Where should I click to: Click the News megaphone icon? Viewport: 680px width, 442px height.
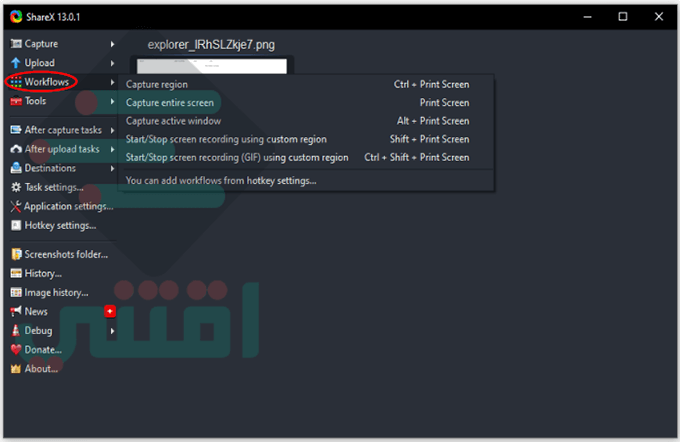(x=16, y=311)
